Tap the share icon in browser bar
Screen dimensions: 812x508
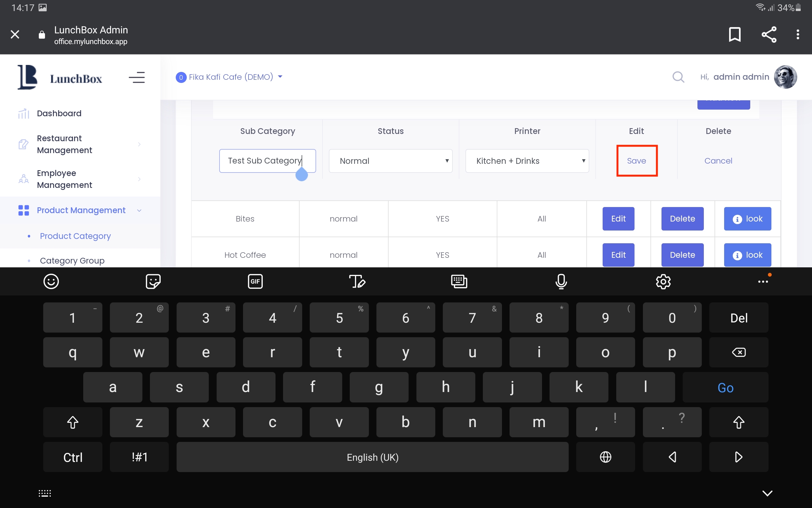pos(769,34)
